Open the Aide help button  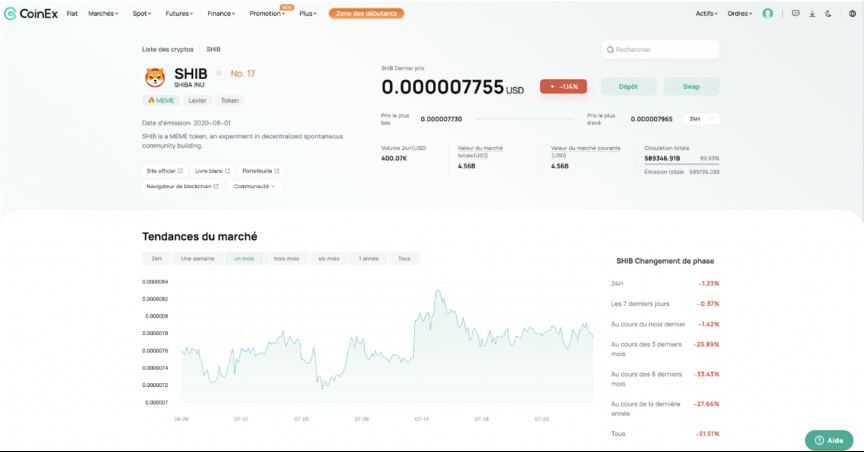(829, 440)
